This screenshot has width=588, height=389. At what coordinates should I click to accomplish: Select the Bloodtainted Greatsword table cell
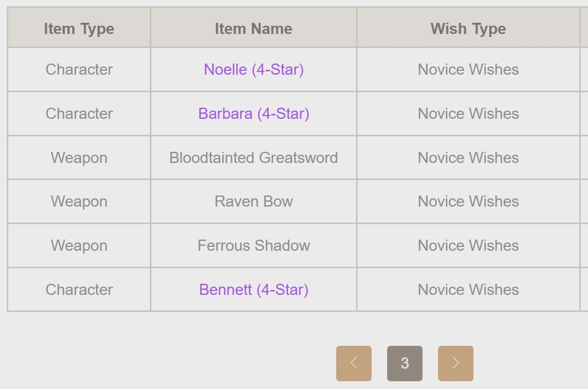[x=253, y=157]
